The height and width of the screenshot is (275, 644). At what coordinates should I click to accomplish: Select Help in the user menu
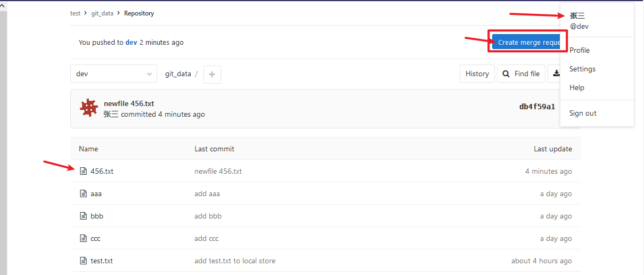pos(577,87)
